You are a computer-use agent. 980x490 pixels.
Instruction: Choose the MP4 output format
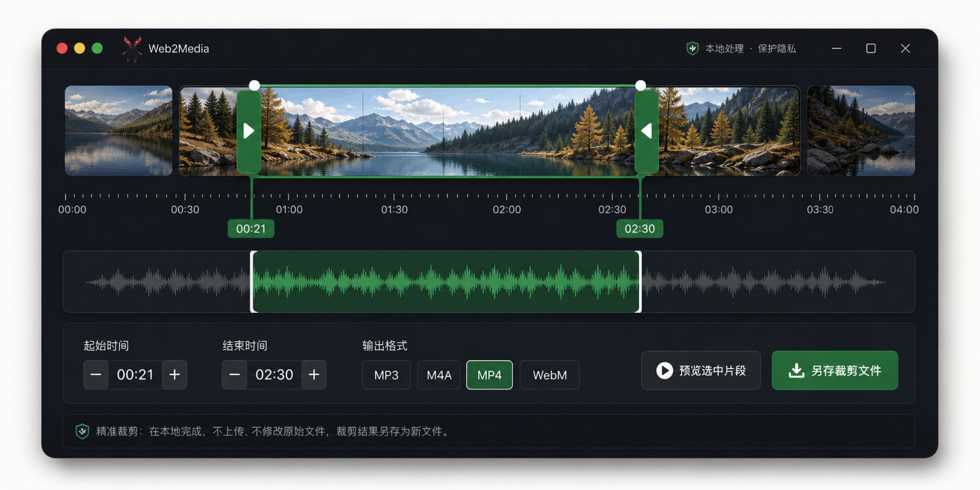click(x=489, y=375)
